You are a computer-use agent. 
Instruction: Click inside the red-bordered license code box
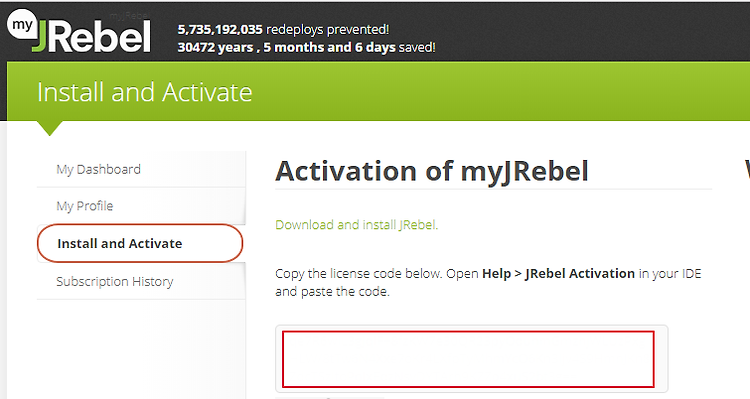point(468,359)
